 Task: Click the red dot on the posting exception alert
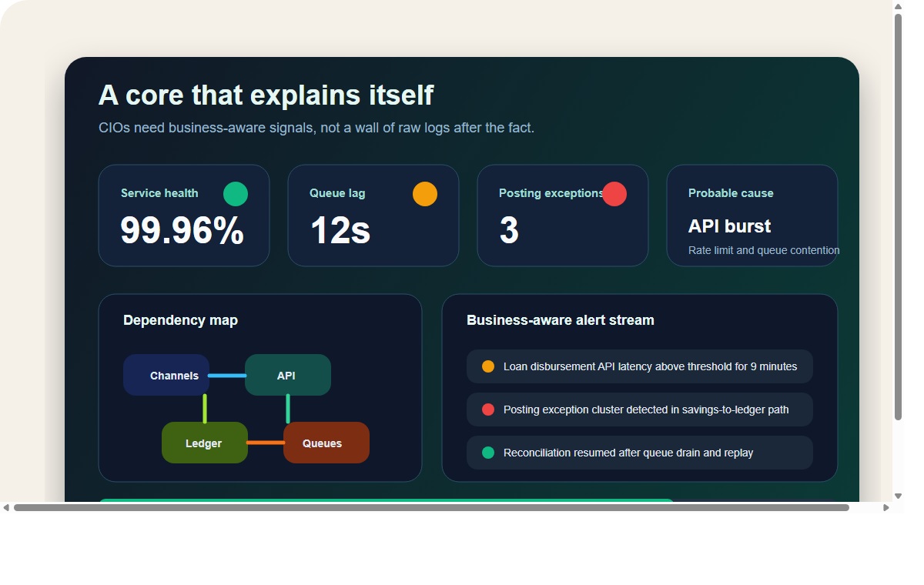[x=487, y=409]
